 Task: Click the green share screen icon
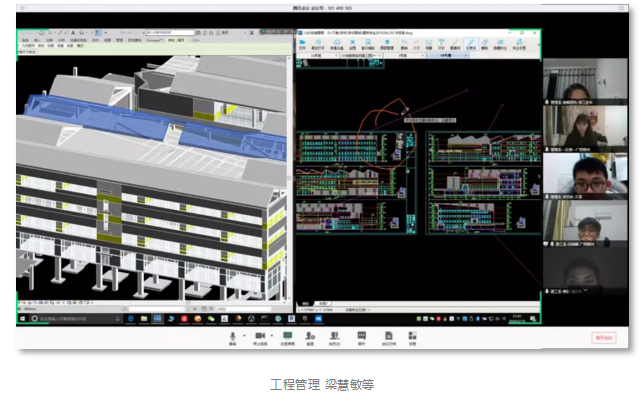(288, 336)
